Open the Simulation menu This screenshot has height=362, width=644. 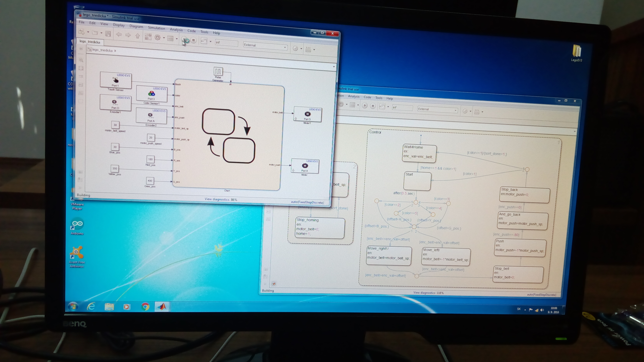coord(156,28)
